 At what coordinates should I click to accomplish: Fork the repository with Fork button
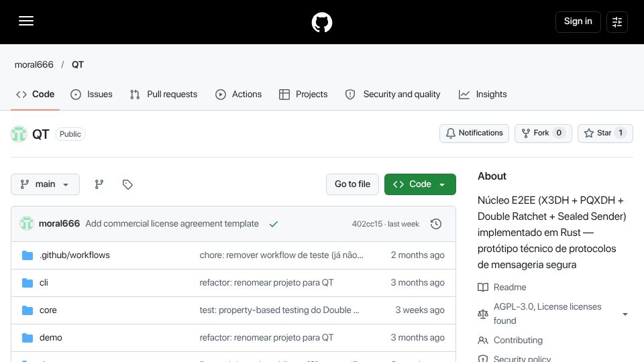(x=543, y=133)
